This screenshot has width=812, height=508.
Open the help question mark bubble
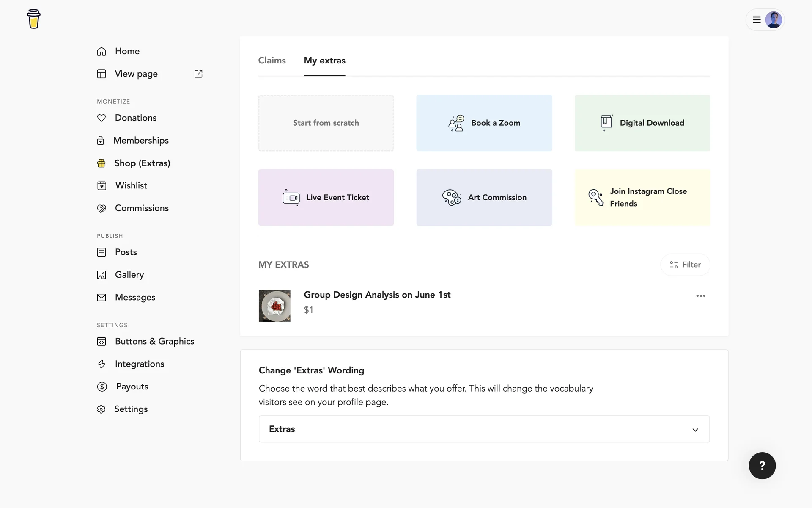tap(762, 466)
